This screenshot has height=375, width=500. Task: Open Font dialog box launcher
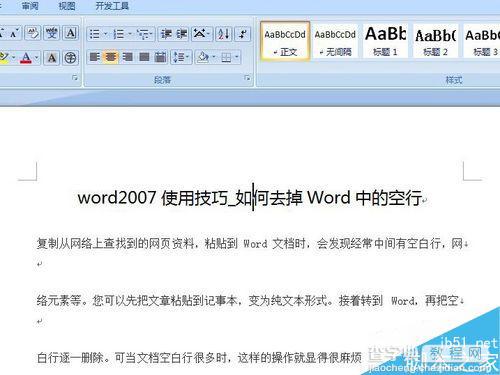pyautogui.click(x=75, y=78)
